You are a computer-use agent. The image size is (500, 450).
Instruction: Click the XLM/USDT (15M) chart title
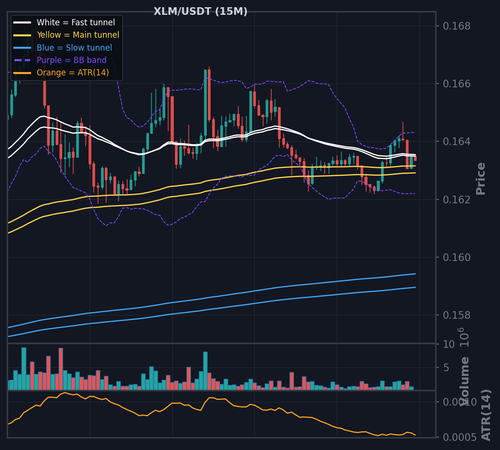200,11
